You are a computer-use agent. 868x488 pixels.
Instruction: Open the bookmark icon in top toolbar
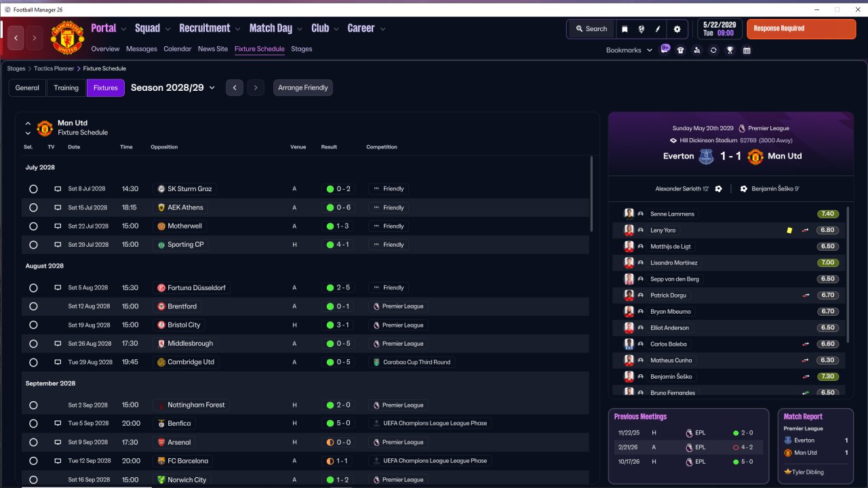(625, 29)
